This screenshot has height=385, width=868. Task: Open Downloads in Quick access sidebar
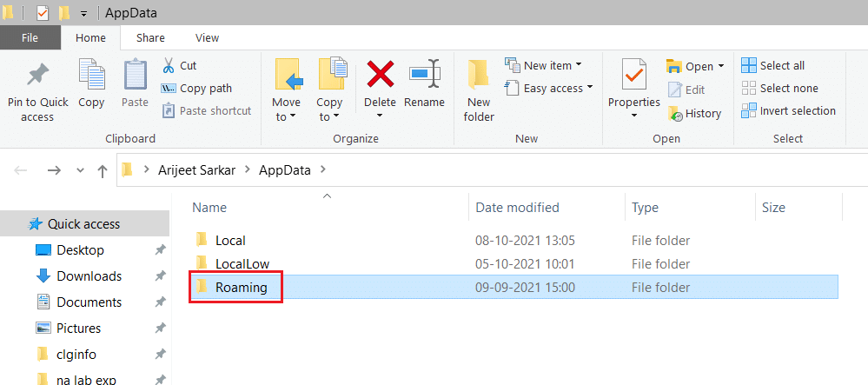[89, 276]
